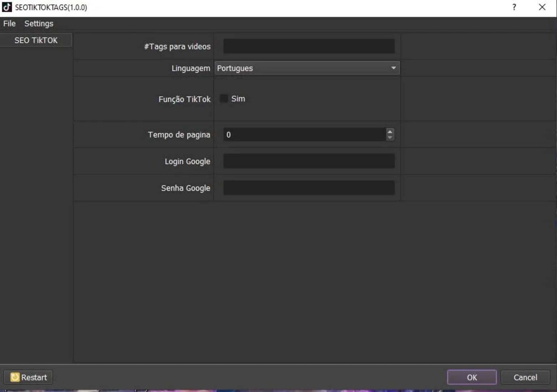557x392 pixels.
Task: Select the SEO TikTOK tab
Action: pos(36,40)
